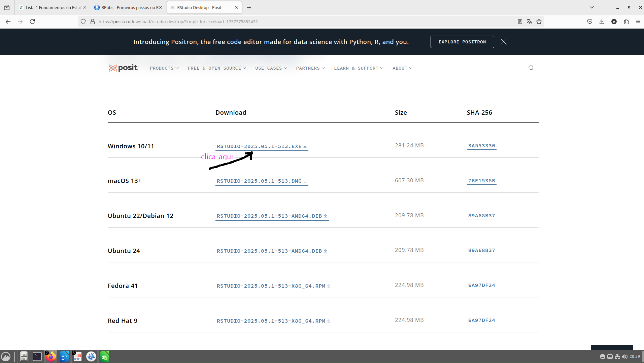Expand the Products navigation dropdown
Image resolution: width=644 pixels, height=363 pixels.
tap(164, 68)
